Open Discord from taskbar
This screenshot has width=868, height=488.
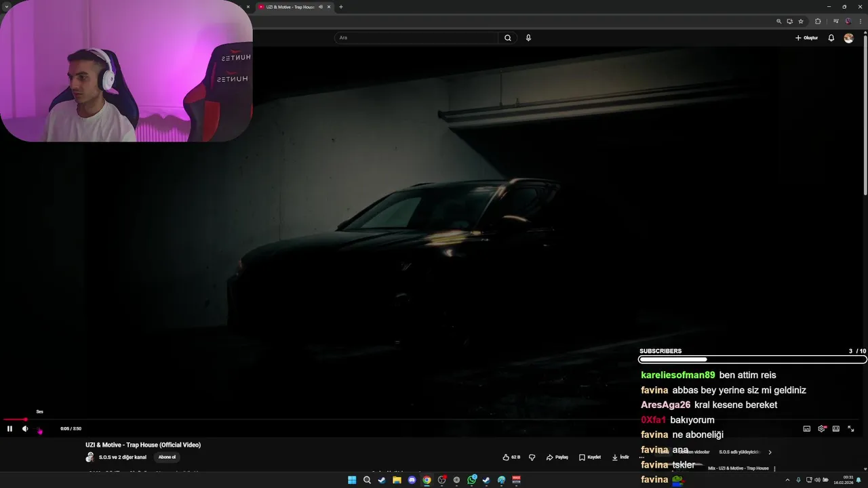(412, 480)
